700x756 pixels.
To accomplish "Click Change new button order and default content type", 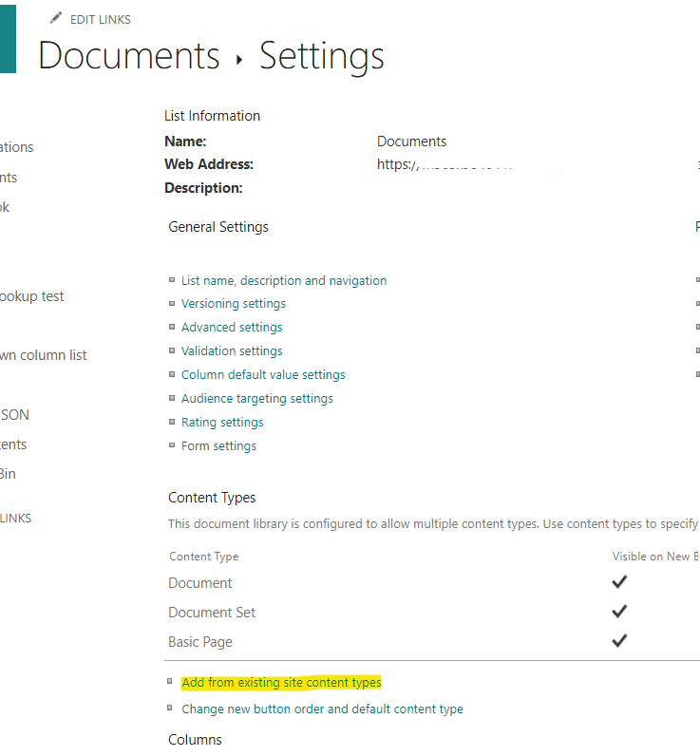I will pyautogui.click(x=323, y=709).
